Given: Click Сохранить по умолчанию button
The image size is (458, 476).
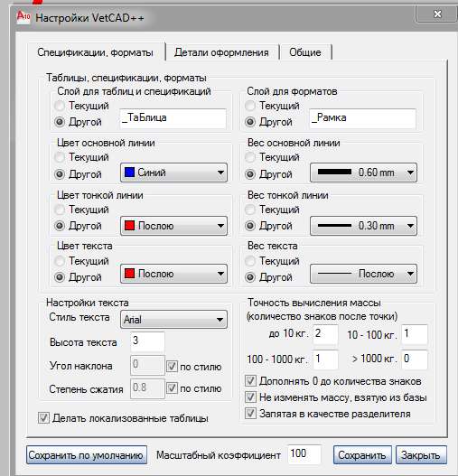Looking at the screenshot, I should click(x=87, y=454).
